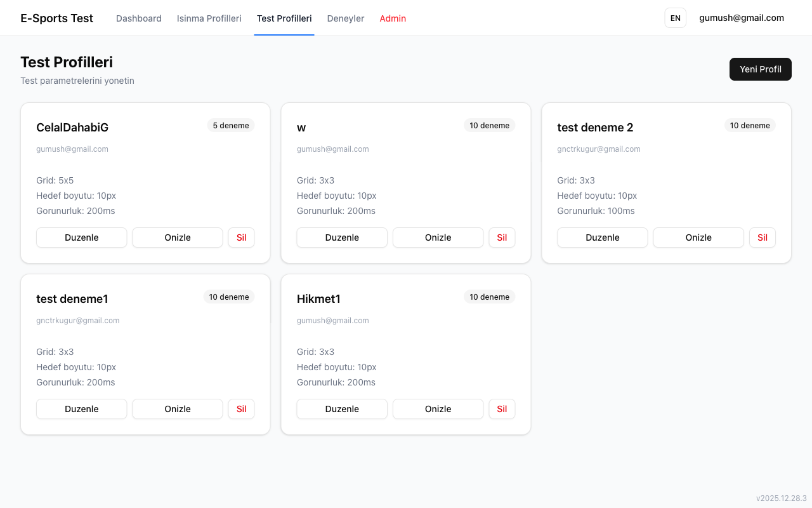This screenshot has width=812, height=508.
Task: Open the Isinma Profilleri tab
Action: 209,18
